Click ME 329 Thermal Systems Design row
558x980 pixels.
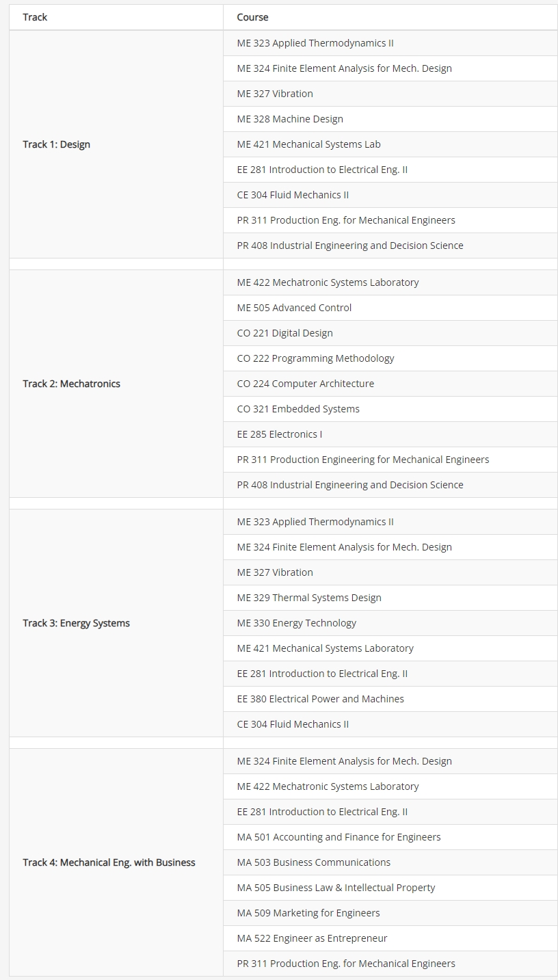click(309, 598)
